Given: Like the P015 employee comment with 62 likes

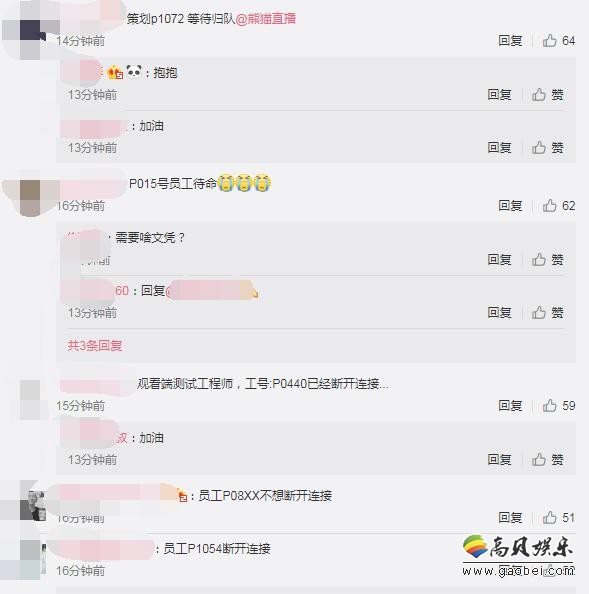Looking at the screenshot, I should 559,206.
